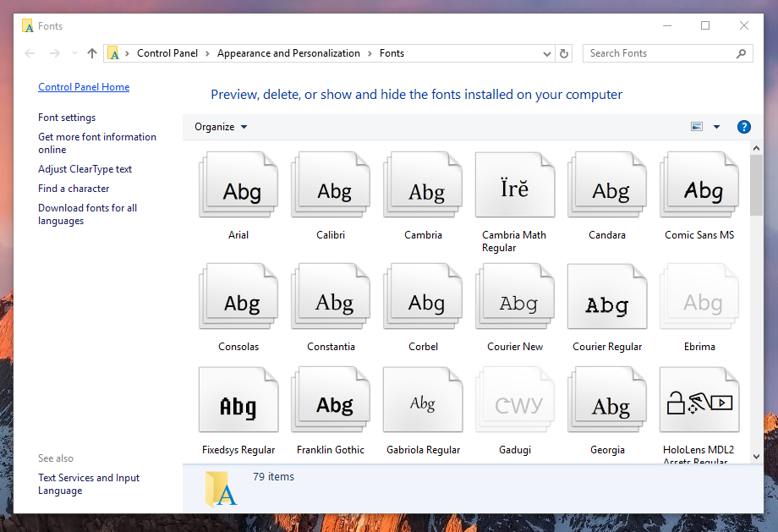Viewport: 778px width, 532px height.
Task: Open the address bar history dropdown
Action: [546, 52]
